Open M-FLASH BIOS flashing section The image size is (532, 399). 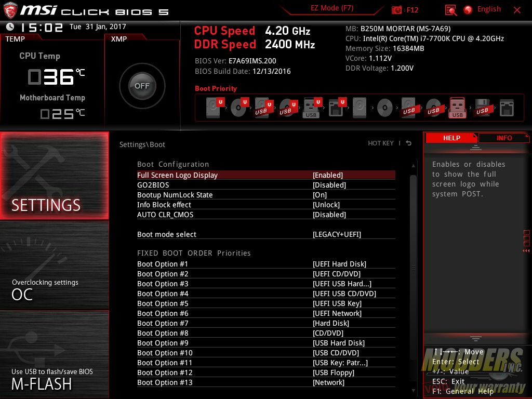[54, 354]
